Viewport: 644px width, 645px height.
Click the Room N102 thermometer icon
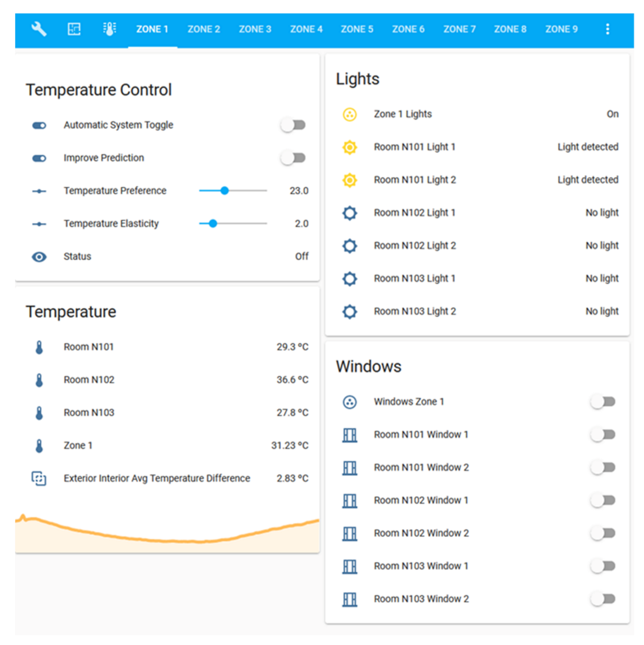tap(39, 380)
